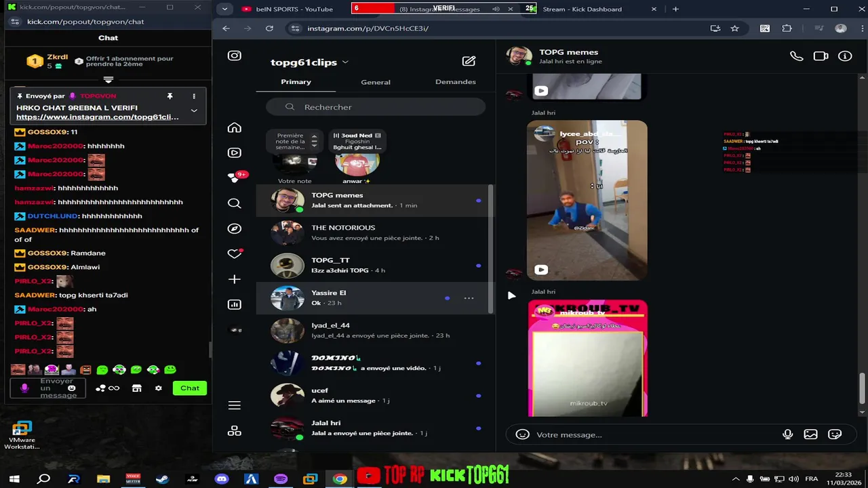View anwar's note bubble

357,140
